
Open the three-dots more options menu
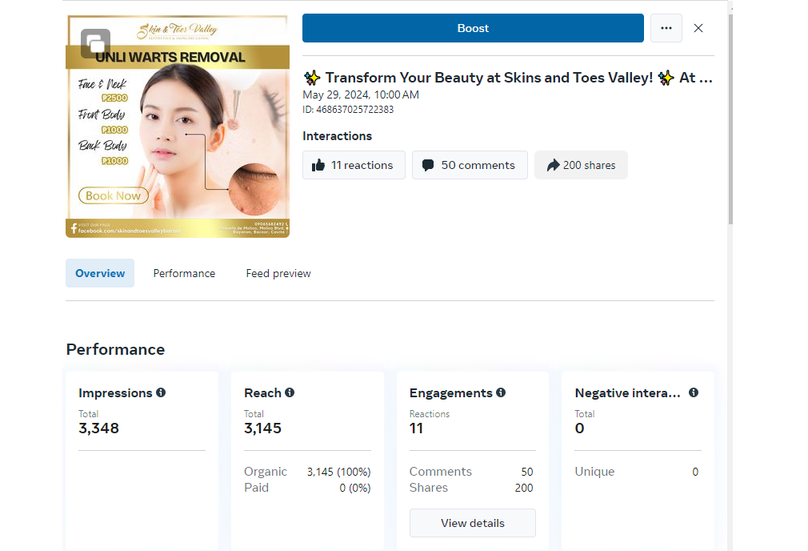click(x=666, y=28)
